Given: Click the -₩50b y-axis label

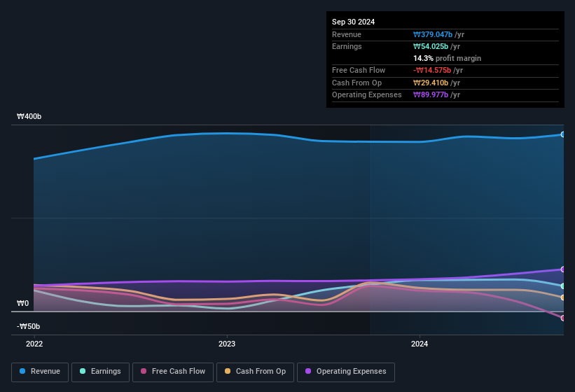Looking at the screenshot, I should 28,326.
